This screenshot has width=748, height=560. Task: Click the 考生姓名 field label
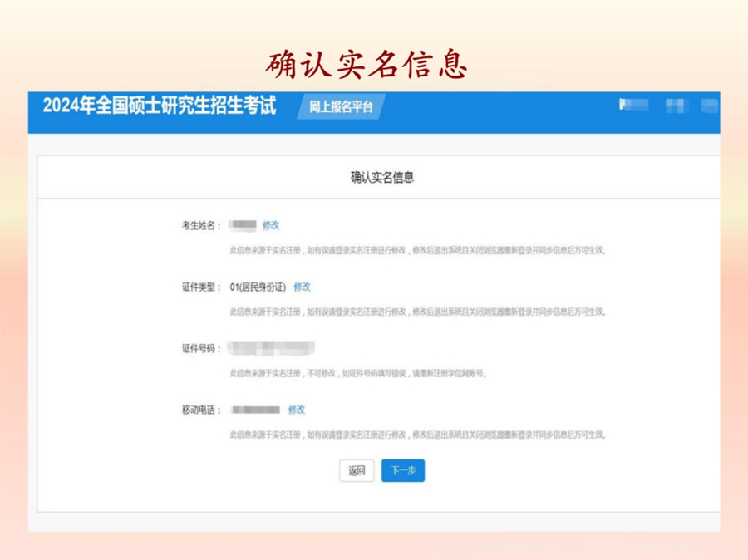tap(201, 225)
